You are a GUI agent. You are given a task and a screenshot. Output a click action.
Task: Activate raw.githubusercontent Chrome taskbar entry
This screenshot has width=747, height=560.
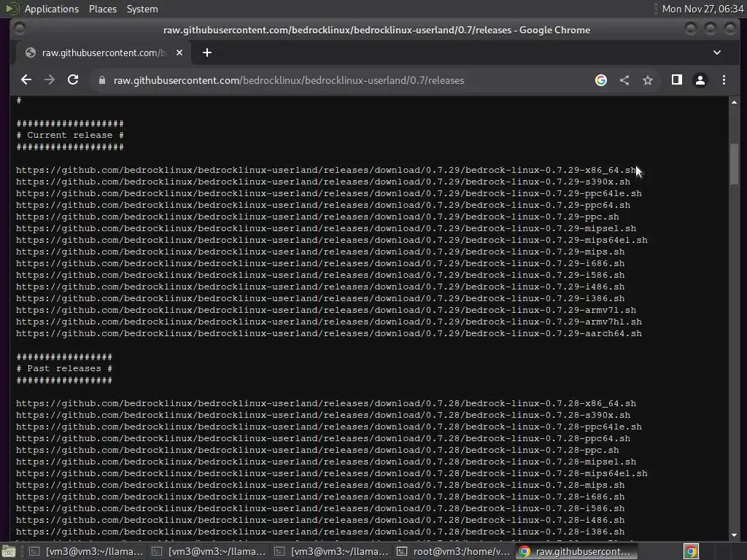click(x=575, y=551)
